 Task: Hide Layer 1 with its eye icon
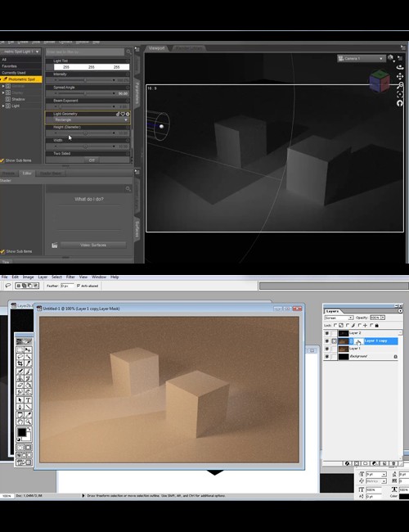327,349
